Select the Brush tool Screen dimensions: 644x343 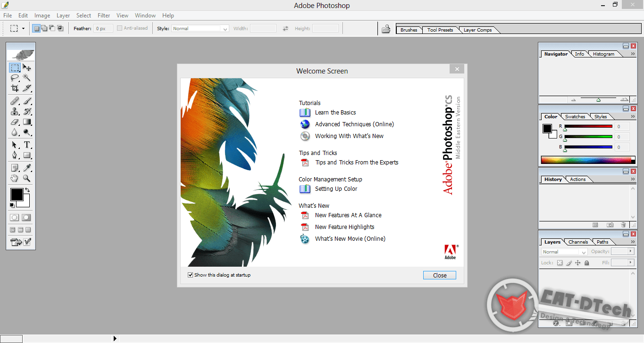pyautogui.click(x=27, y=101)
